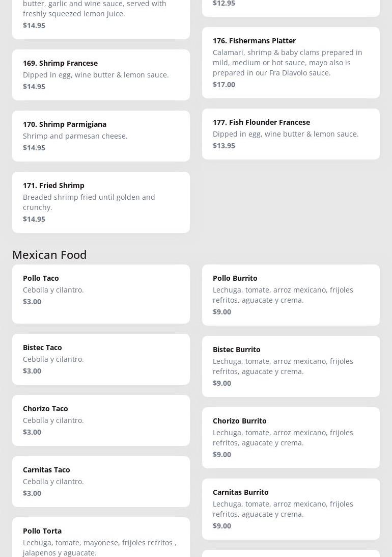Click the Fish Flounder Francese title
The height and width of the screenshot is (557, 392).
pos(261,122)
